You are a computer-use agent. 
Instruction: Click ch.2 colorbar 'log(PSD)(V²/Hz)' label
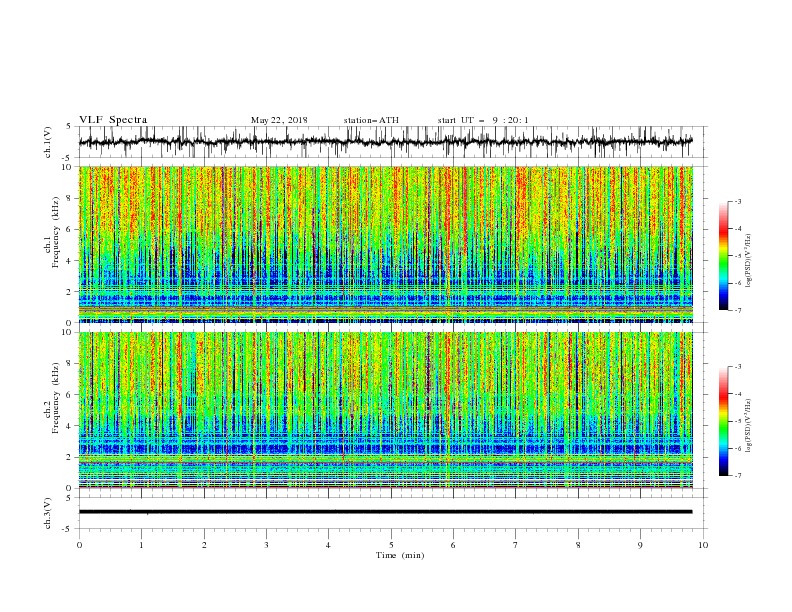749,425
